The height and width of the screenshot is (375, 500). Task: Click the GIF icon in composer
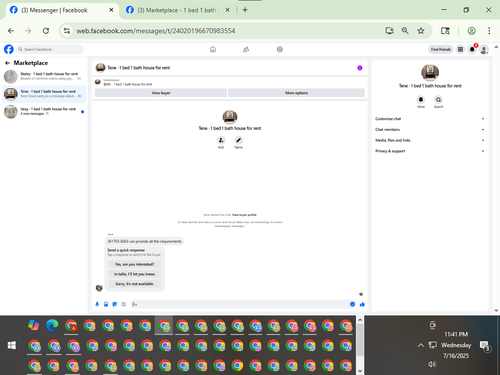[123, 304]
